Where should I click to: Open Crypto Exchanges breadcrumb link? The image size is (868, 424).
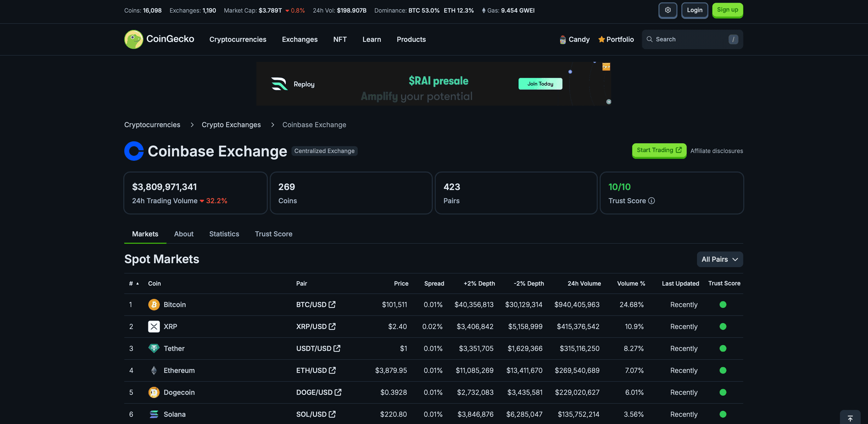click(231, 125)
